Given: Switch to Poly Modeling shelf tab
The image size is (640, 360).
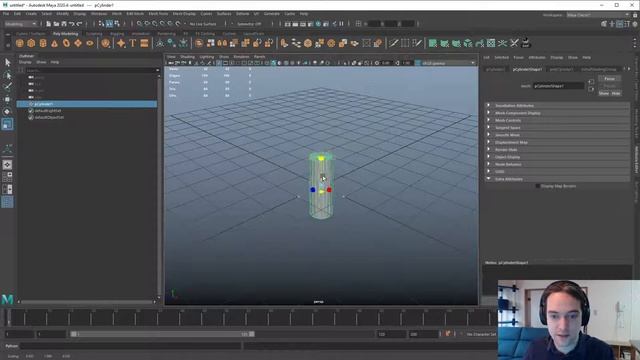Looking at the screenshot, I should [x=65, y=33].
